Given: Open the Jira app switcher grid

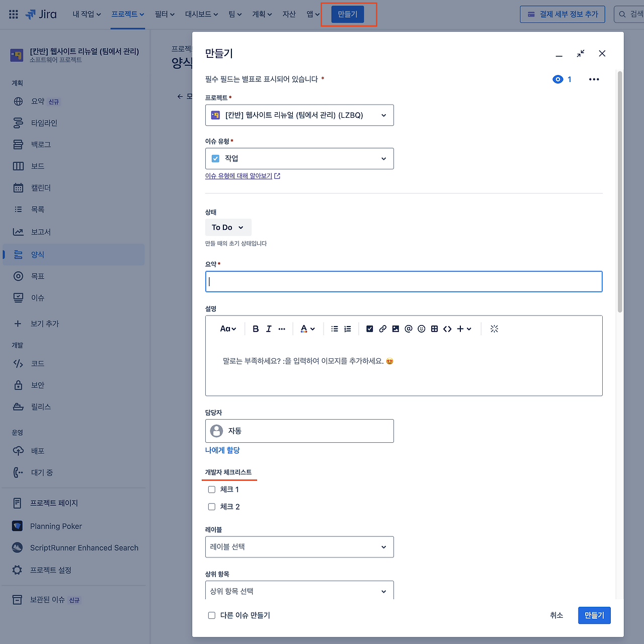Looking at the screenshot, I should pyautogui.click(x=14, y=14).
